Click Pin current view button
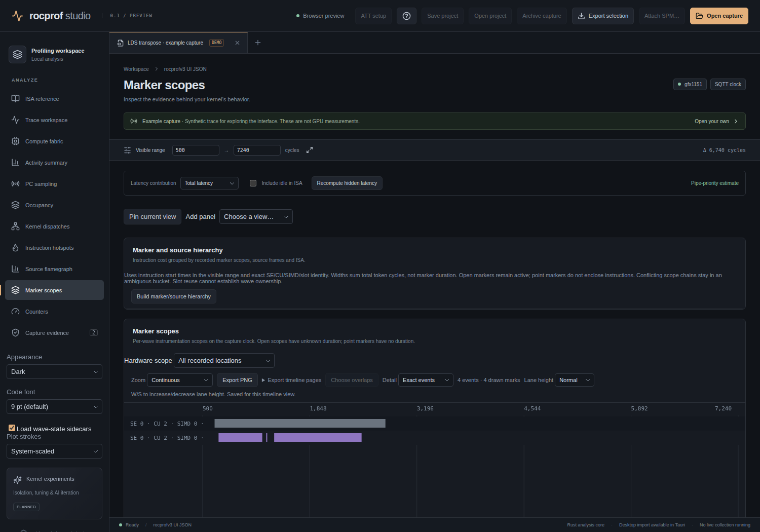The width and height of the screenshot is (760, 532). click(x=153, y=217)
